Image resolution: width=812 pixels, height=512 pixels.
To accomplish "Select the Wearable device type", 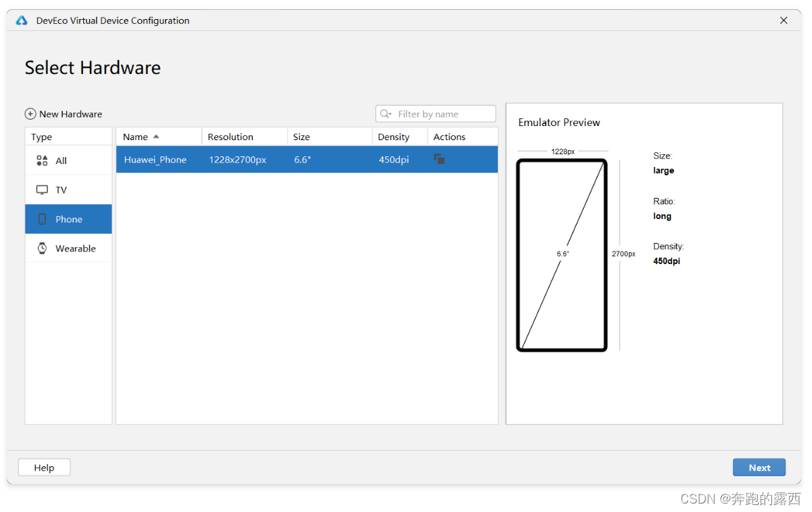I will coord(68,249).
